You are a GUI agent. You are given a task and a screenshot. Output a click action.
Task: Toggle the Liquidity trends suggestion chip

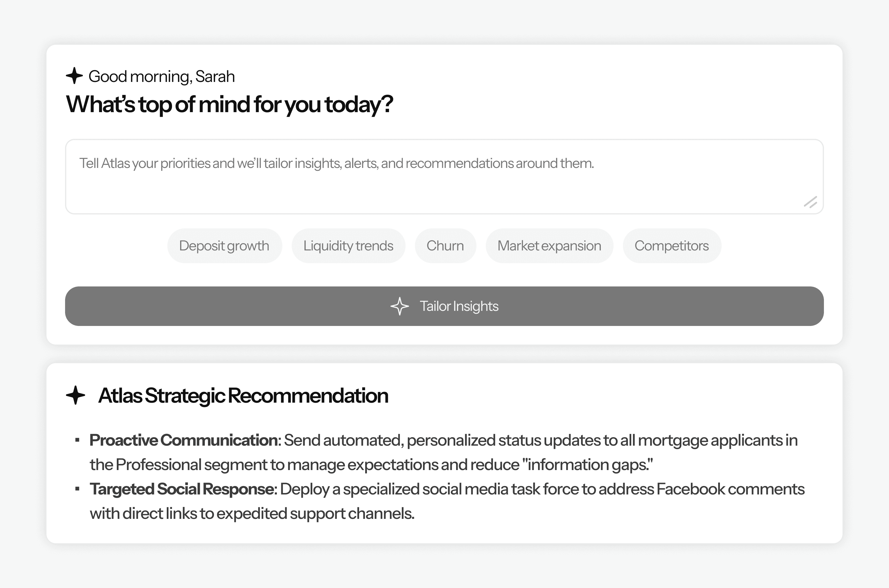click(348, 245)
